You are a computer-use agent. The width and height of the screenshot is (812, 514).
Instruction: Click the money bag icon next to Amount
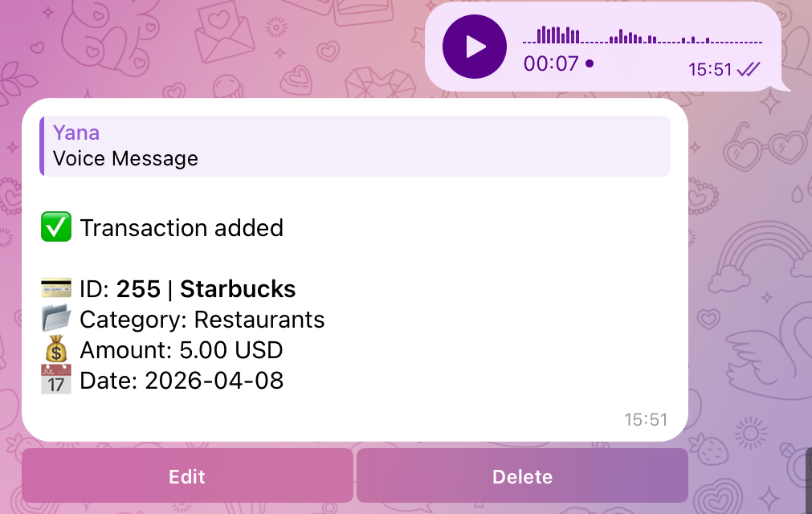coord(55,349)
